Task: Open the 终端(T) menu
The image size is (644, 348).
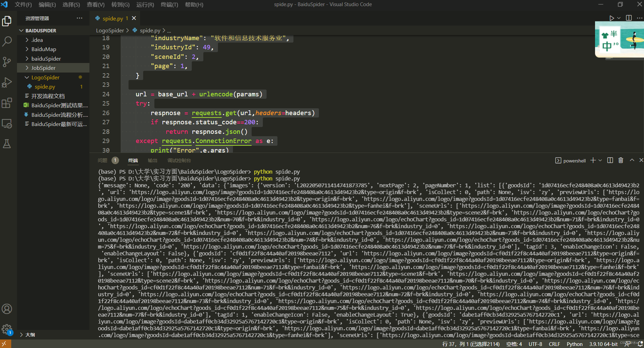Action: [169, 4]
